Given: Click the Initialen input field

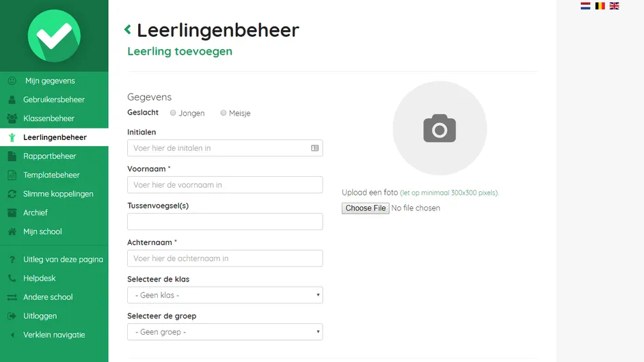Looking at the screenshot, I should click(x=225, y=148).
